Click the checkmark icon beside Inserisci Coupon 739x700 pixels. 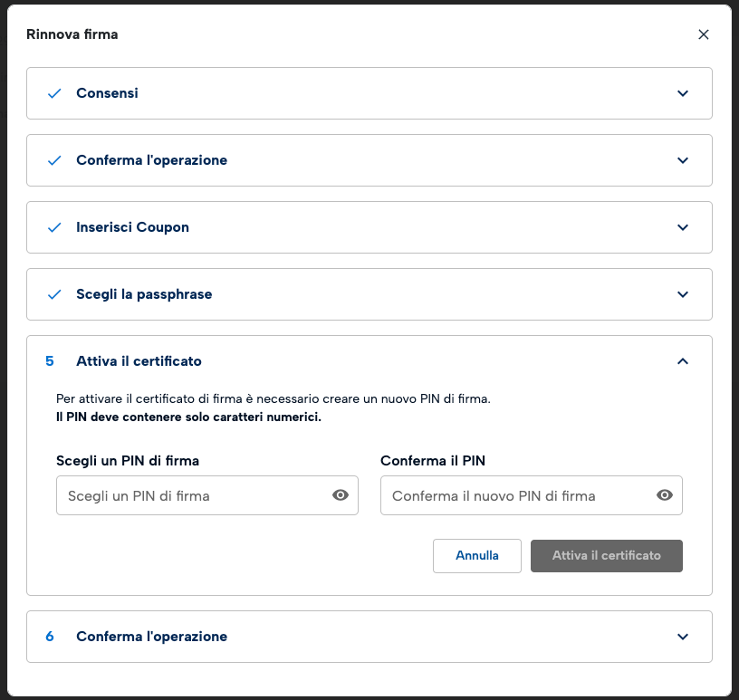[54, 227]
